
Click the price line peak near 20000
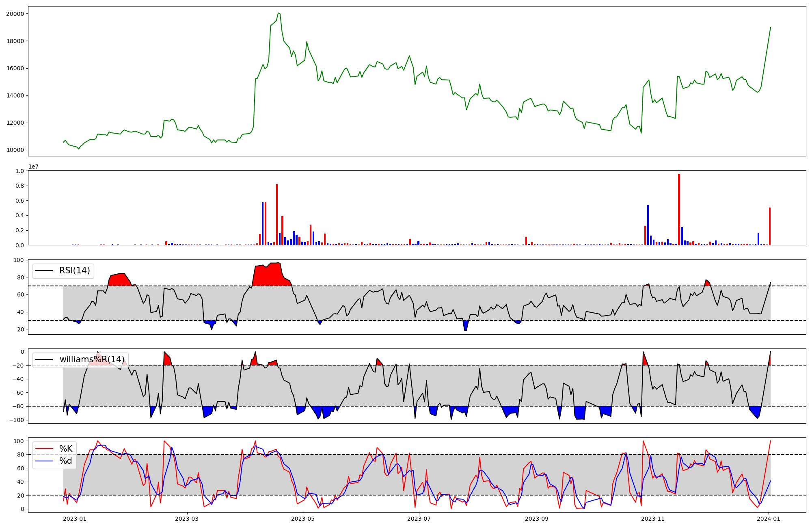tap(278, 13)
